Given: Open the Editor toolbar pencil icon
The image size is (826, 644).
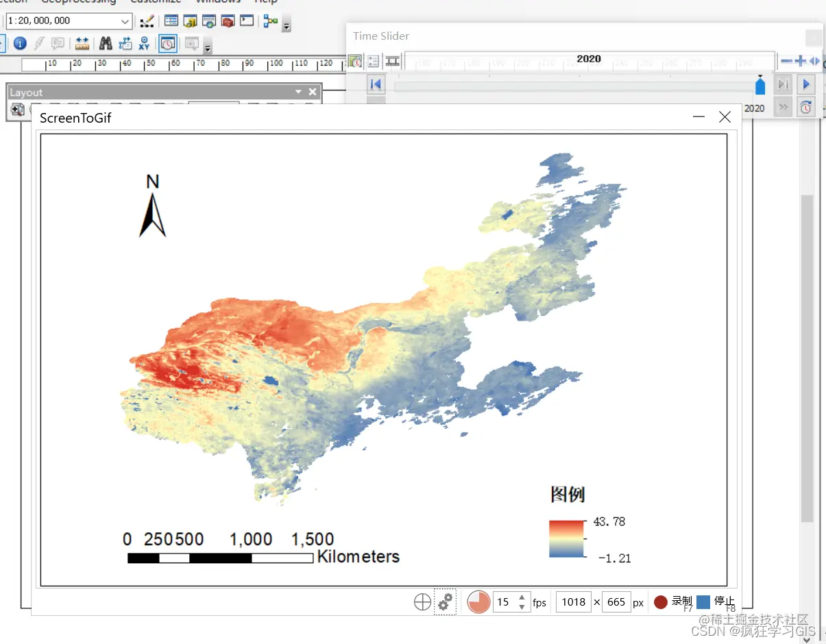Looking at the screenshot, I should point(146,22).
